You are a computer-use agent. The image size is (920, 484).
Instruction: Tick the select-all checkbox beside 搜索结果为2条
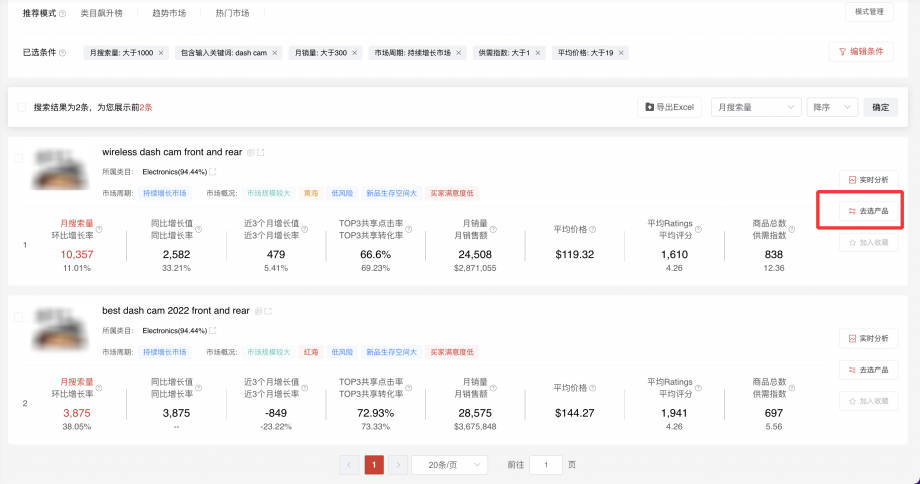[22, 107]
